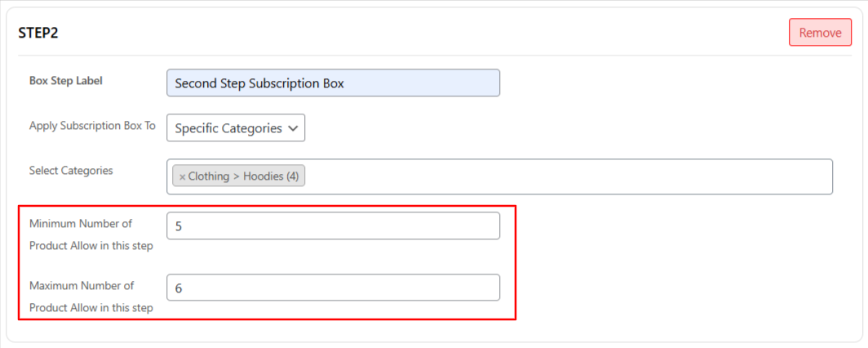The height and width of the screenshot is (348, 868).
Task: Click "Specific Categories" text in the select
Action: pyautogui.click(x=228, y=128)
